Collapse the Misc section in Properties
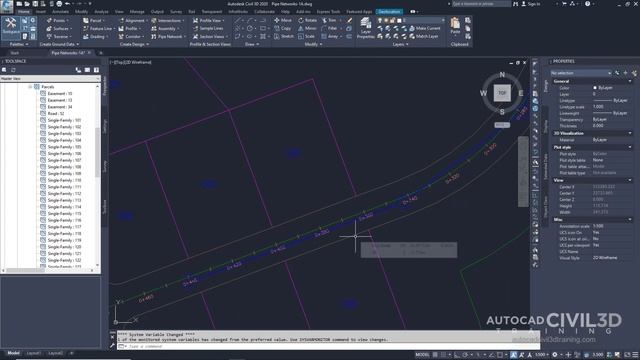Screen dimensions: 640x360 [x=630, y=220]
